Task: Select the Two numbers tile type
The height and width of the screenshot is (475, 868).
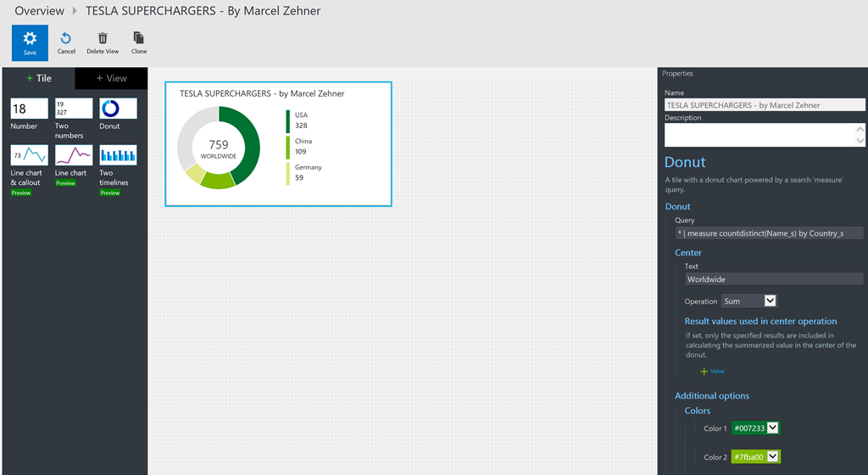Action: point(74,109)
